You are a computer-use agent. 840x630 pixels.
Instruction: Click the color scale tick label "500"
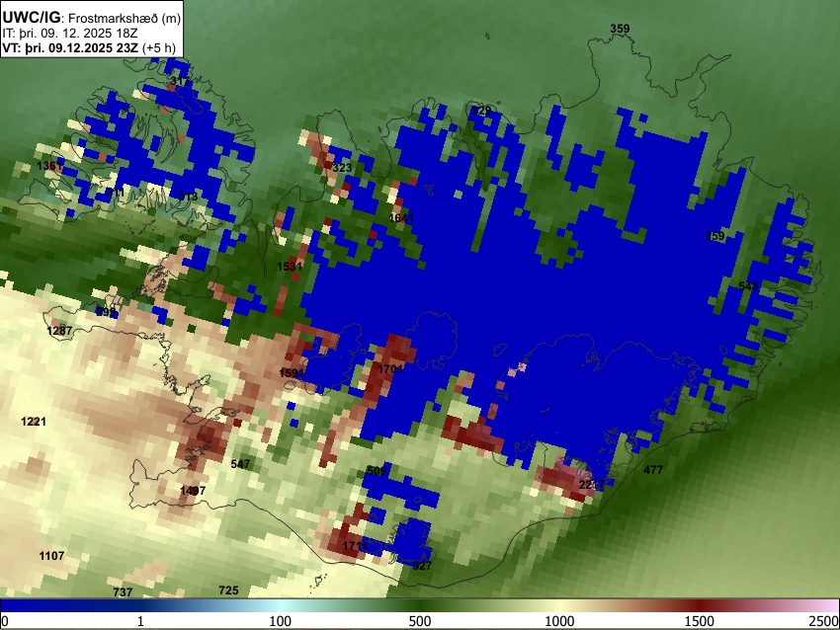(419, 621)
